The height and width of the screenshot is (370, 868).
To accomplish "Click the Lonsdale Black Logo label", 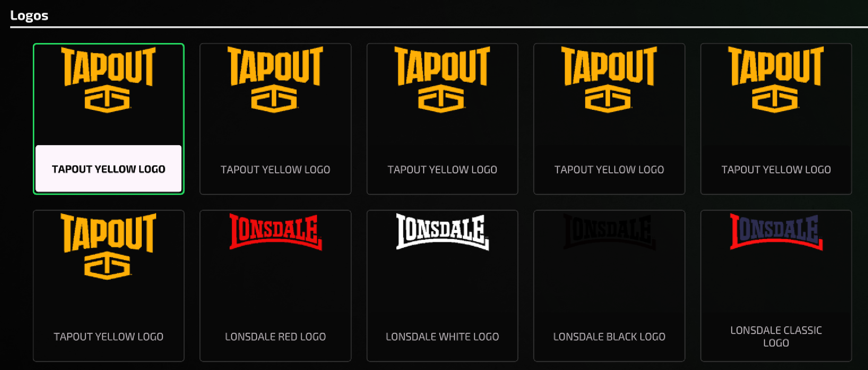I will tap(609, 336).
